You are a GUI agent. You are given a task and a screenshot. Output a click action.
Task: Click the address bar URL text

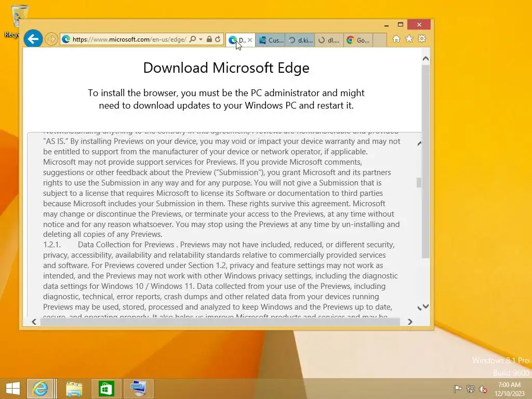129,39
